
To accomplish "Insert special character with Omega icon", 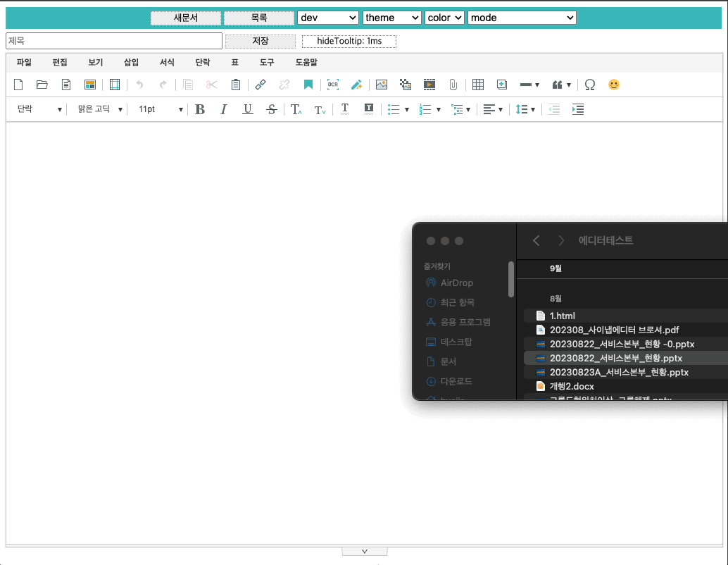I will point(590,85).
